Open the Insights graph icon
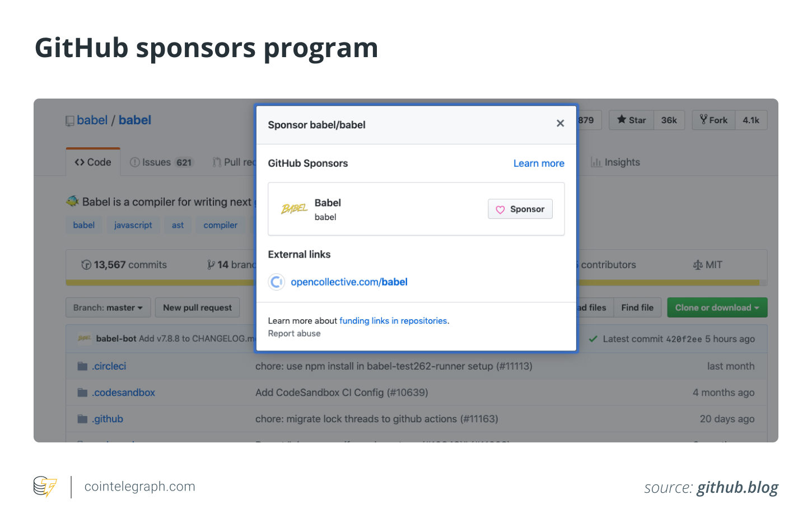The height and width of the screenshot is (532, 812). click(596, 162)
